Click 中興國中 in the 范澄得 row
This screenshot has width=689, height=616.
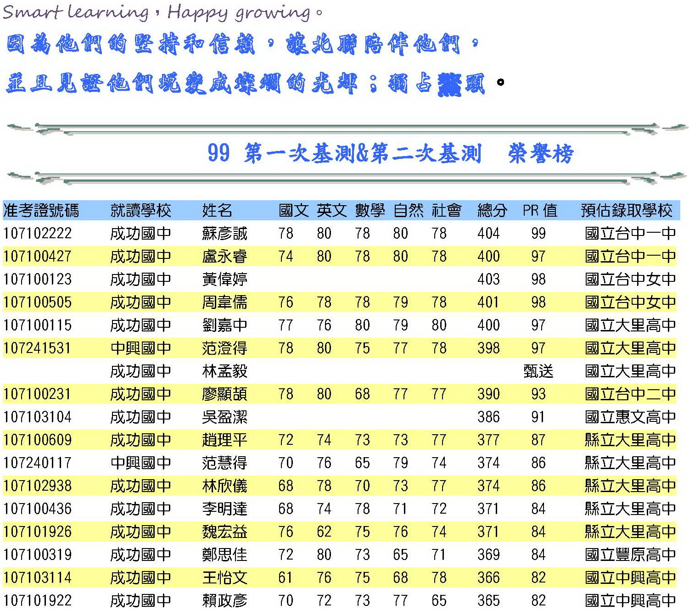140,348
